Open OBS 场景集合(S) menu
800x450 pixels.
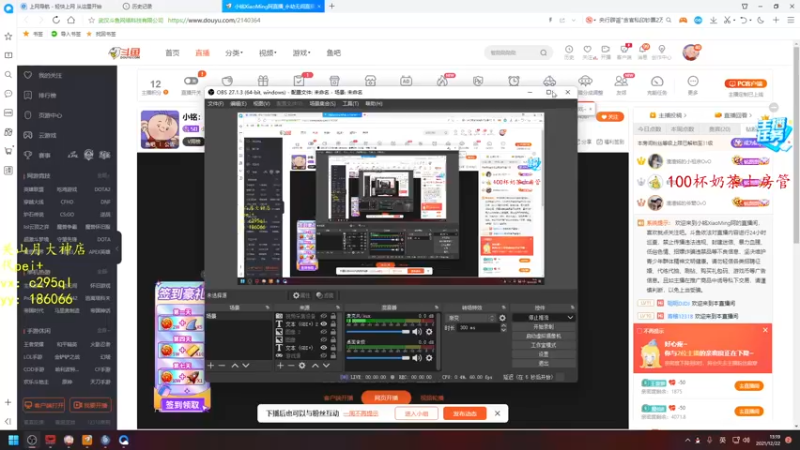coord(322,104)
